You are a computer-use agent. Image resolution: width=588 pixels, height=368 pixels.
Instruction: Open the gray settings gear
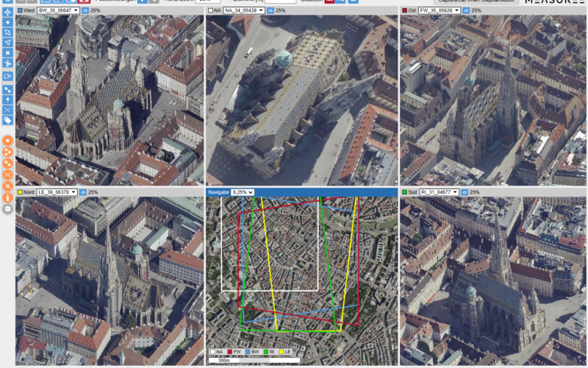7,209
